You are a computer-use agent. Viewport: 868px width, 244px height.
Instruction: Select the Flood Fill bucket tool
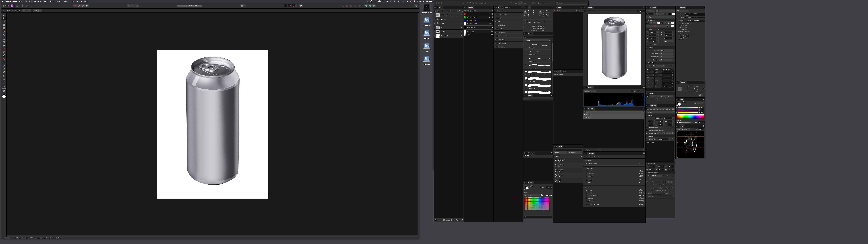coord(4,42)
